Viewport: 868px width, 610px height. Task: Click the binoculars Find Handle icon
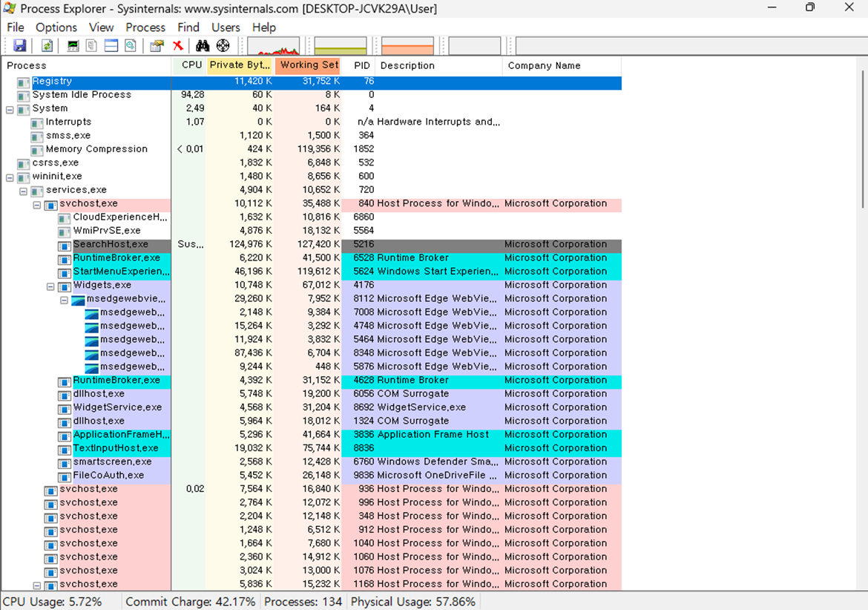point(203,46)
